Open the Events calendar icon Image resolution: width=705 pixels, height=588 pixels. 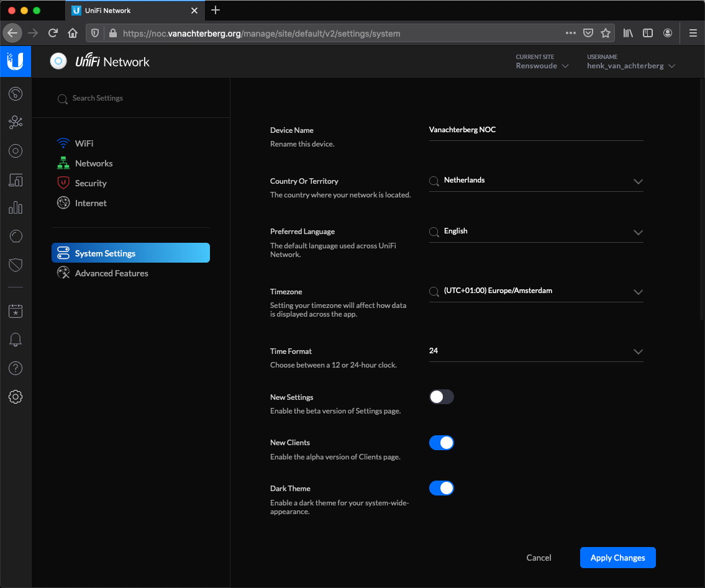(16, 310)
